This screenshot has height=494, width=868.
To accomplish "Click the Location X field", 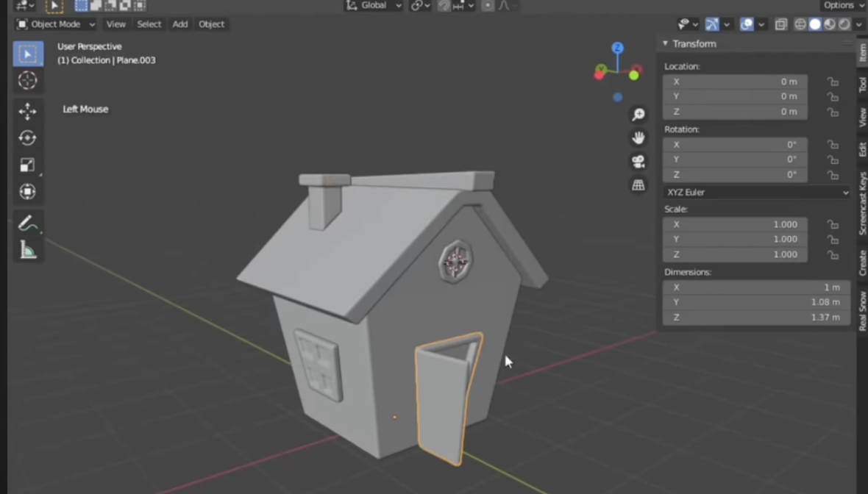I will [x=735, y=82].
